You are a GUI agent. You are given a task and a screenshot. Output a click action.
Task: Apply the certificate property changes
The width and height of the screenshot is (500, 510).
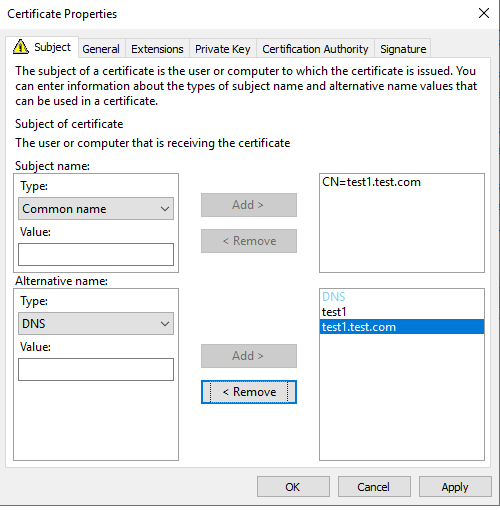pyautogui.click(x=455, y=487)
